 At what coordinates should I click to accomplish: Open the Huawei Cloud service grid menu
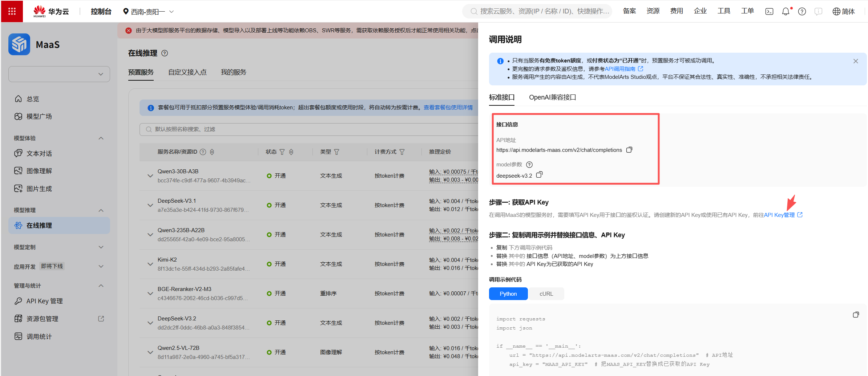(x=12, y=12)
